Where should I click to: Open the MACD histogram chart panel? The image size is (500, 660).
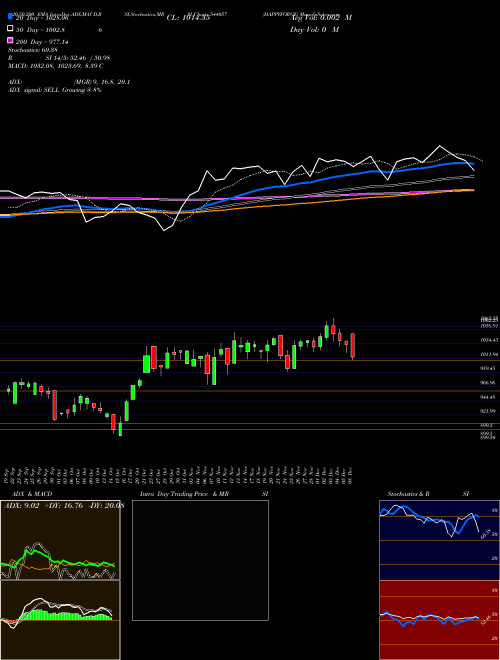click(x=60, y=620)
